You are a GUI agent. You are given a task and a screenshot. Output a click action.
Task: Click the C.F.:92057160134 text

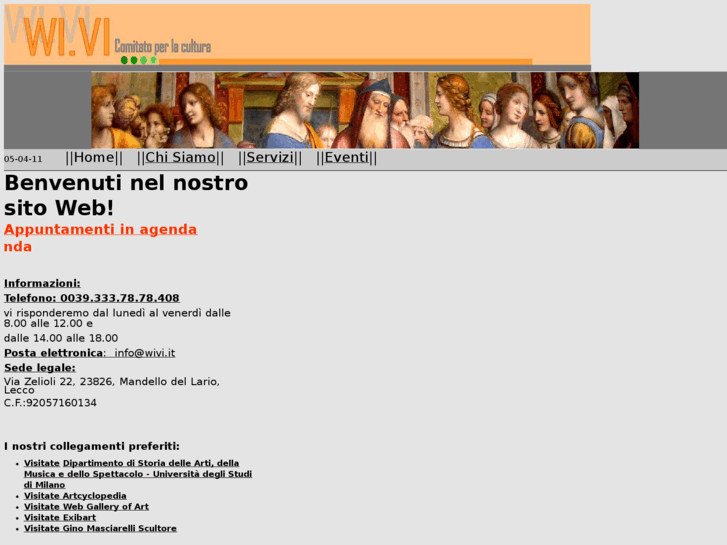50,403
